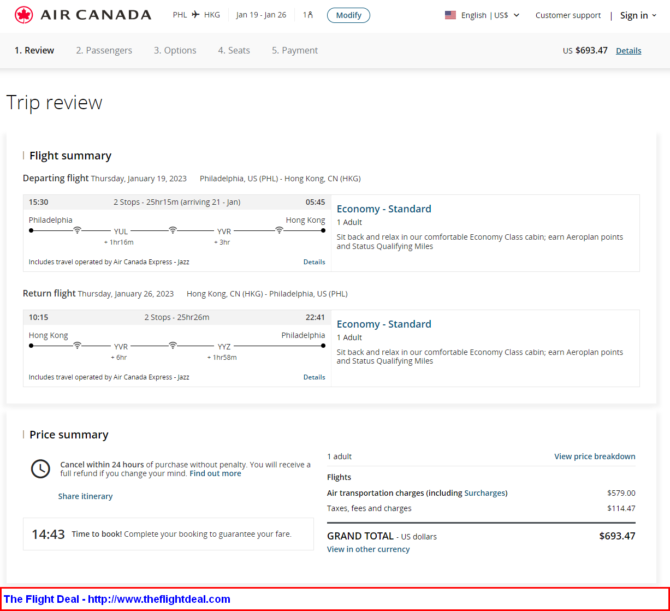Click the $114.47 taxes amount

coord(621,508)
